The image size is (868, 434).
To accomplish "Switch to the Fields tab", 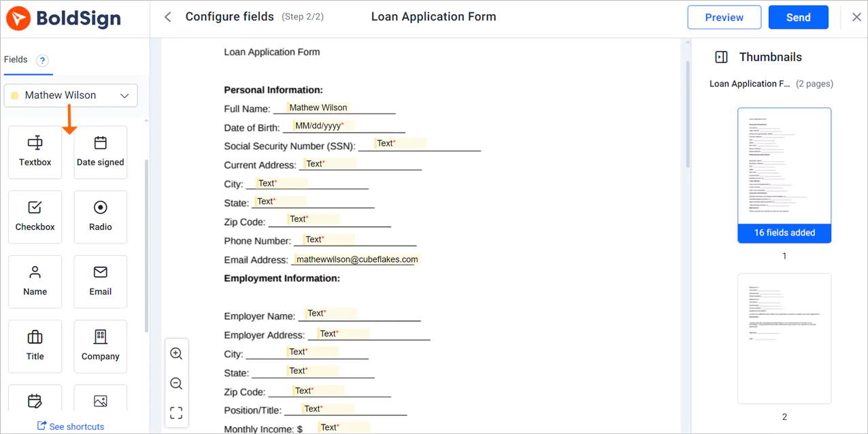I will tap(16, 59).
